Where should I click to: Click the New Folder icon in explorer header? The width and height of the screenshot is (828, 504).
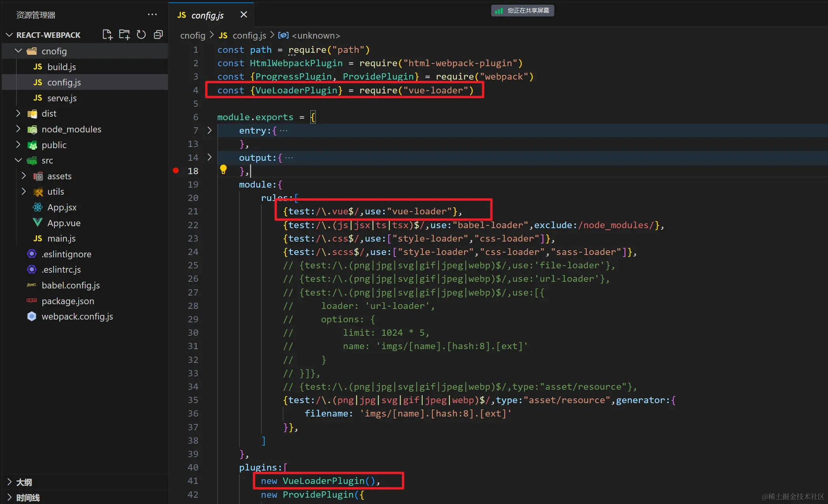pos(124,35)
